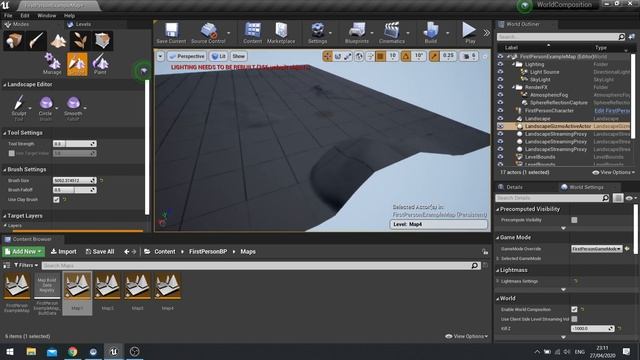
Task: Open Settings in toolbar
Action: 317,33
